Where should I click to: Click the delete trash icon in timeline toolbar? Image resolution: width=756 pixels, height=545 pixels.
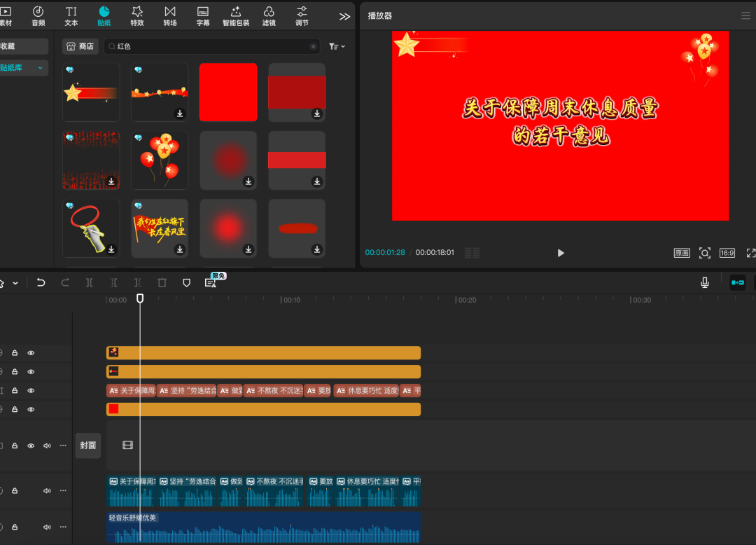[x=162, y=282]
